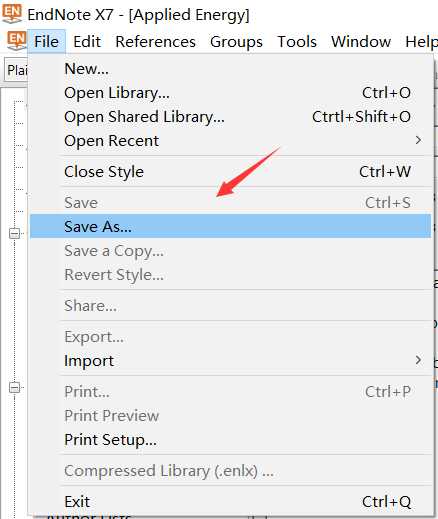Image resolution: width=438 pixels, height=519 pixels.
Task: Expand the Open Recent submenu arrow
Action: click(418, 140)
